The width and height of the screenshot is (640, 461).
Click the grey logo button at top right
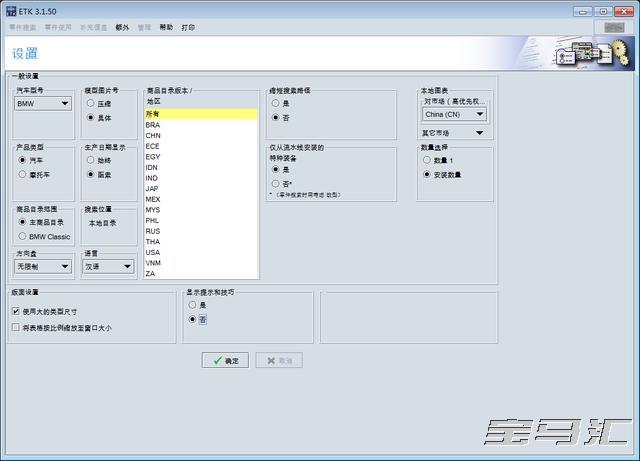[x=614, y=27]
